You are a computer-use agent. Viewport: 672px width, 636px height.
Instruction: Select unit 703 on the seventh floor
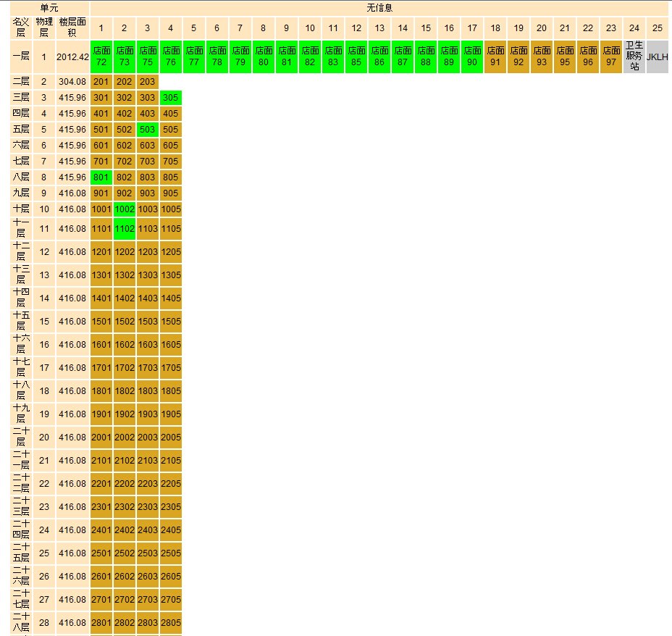148,161
